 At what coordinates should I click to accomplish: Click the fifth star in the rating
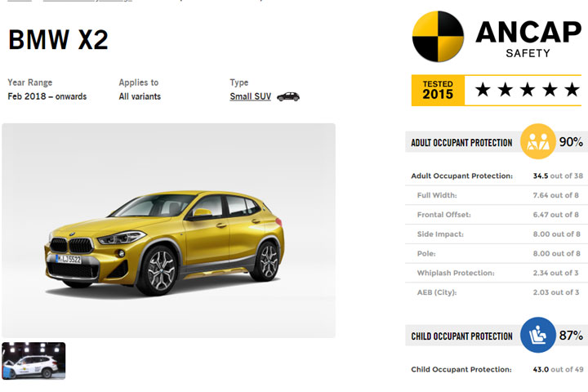(x=572, y=90)
